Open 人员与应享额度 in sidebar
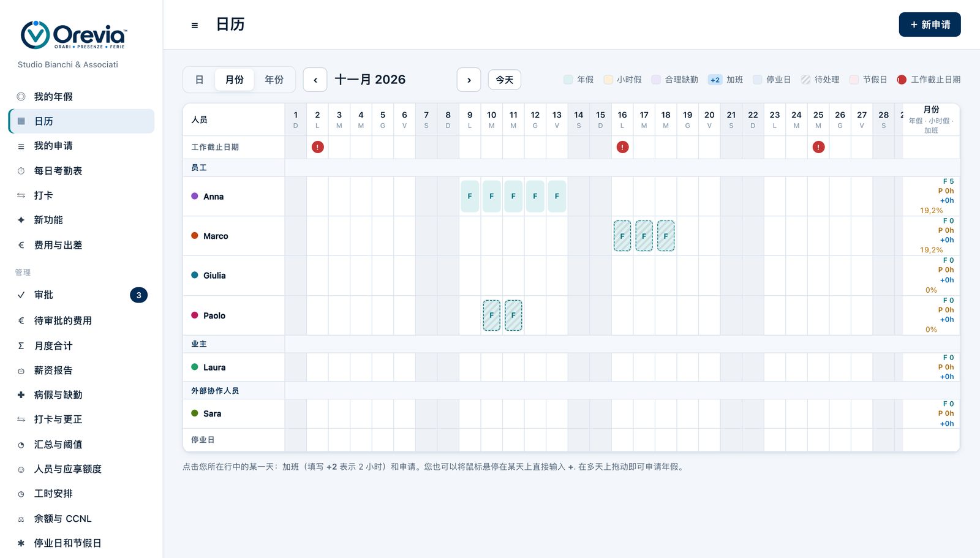This screenshot has height=558, width=980. click(81, 469)
